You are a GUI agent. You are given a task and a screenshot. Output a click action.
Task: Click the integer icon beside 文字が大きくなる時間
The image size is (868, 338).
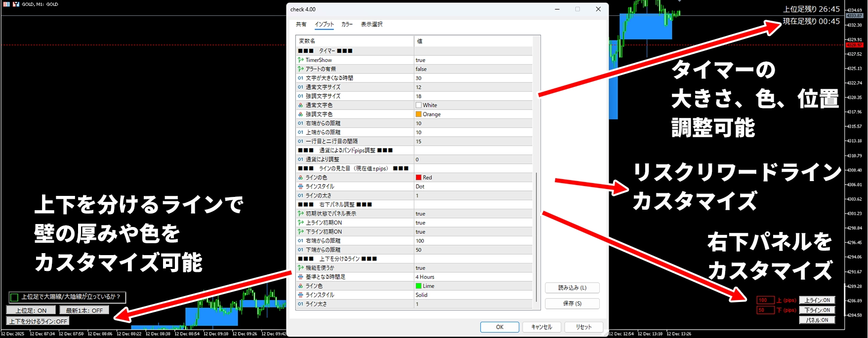point(300,78)
